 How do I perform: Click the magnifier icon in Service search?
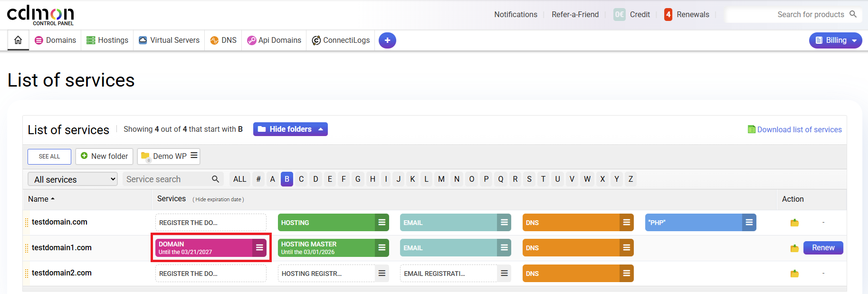[215, 179]
